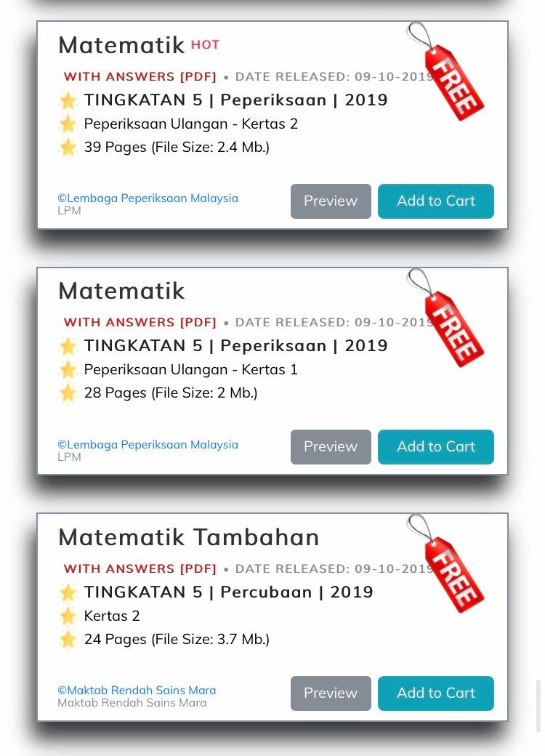Click the star beside 28 Pages file size
Image resolution: width=545 pixels, height=756 pixels.
coord(68,393)
